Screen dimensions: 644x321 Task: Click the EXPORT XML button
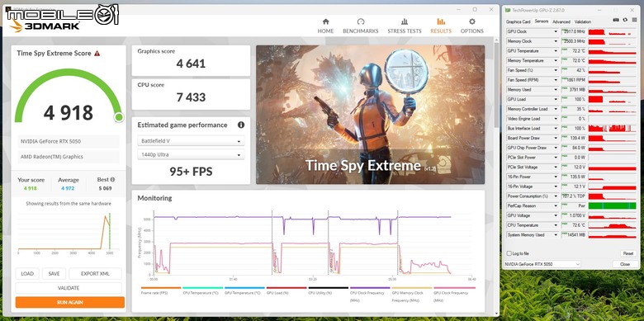tap(95, 274)
